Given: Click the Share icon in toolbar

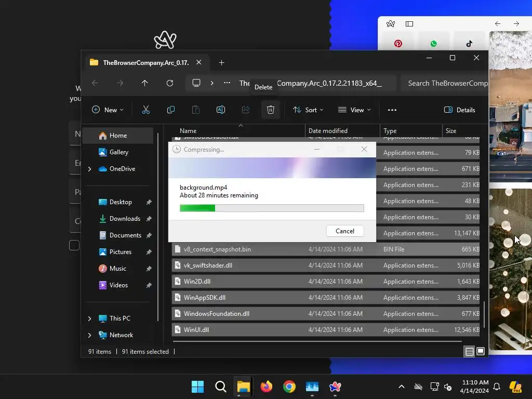Looking at the screenshot, I should tap(246, 110).
